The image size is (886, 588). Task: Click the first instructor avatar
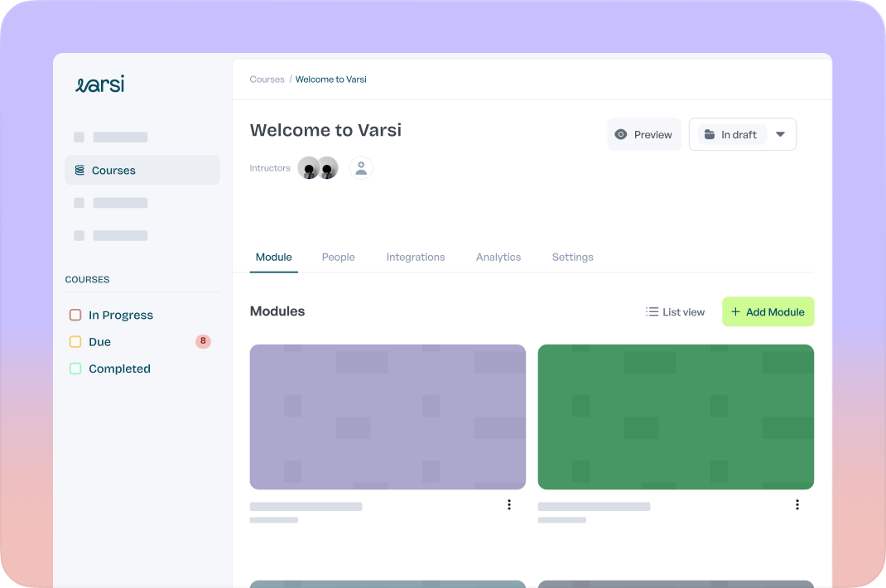coord(309,168)
